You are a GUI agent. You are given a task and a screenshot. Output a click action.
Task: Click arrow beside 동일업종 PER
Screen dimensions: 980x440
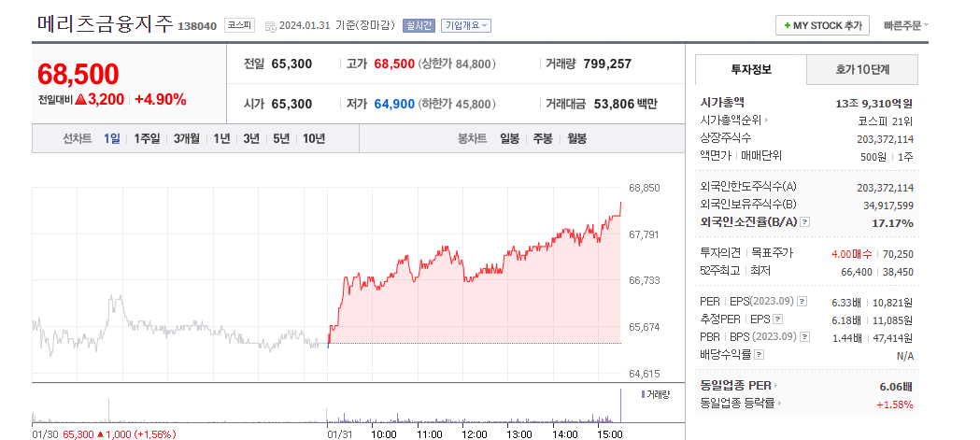point(776,386)
